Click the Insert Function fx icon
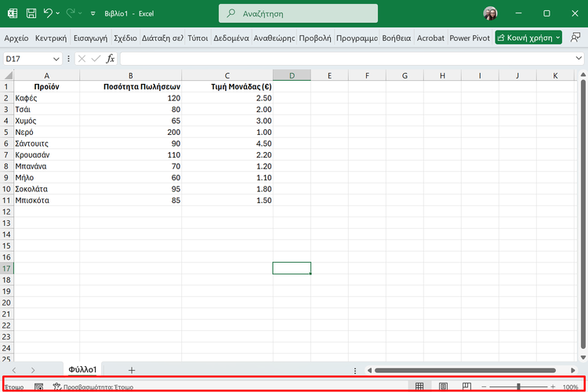This screenshot has height=392, width=588. click(x=111, y=59)
